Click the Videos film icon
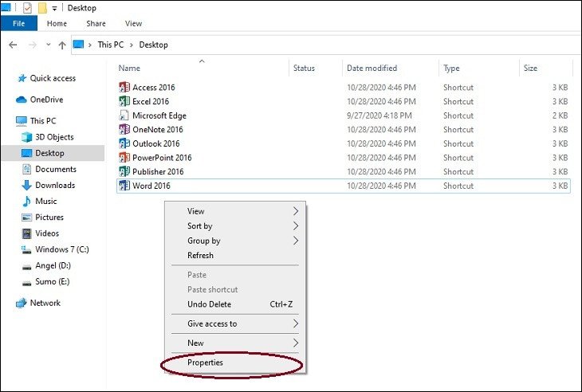Screen dimensions: 582x392 (27, 233)
